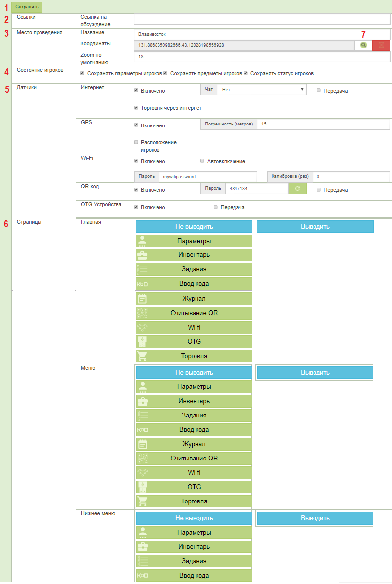Click Торговля cart icon in Меню section

coord(143,501)
